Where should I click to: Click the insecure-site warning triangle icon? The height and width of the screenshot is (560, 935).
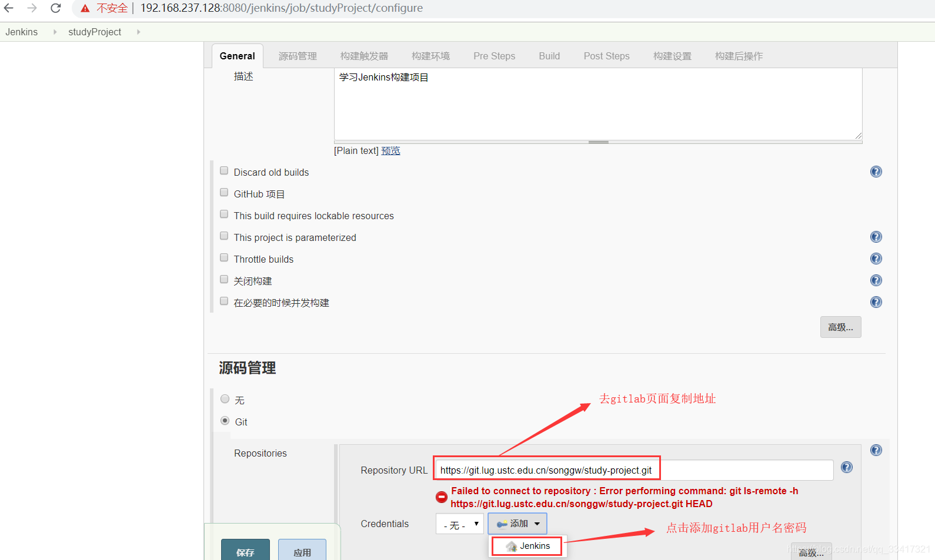pos(85,8)
